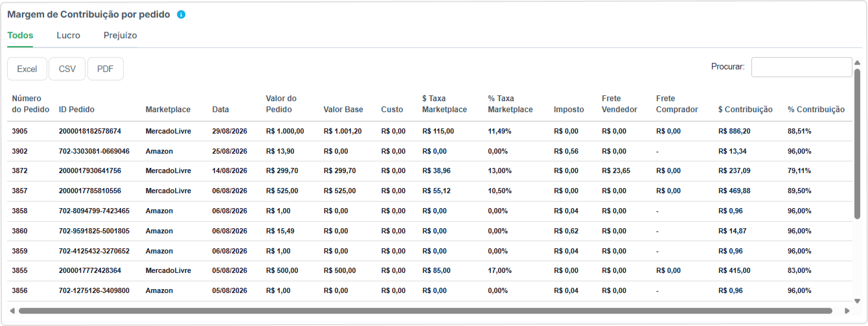The width and height of the screenshot is (868, 326).
Task: Click fee percentage 17,00%
Action: click(499, 270)
